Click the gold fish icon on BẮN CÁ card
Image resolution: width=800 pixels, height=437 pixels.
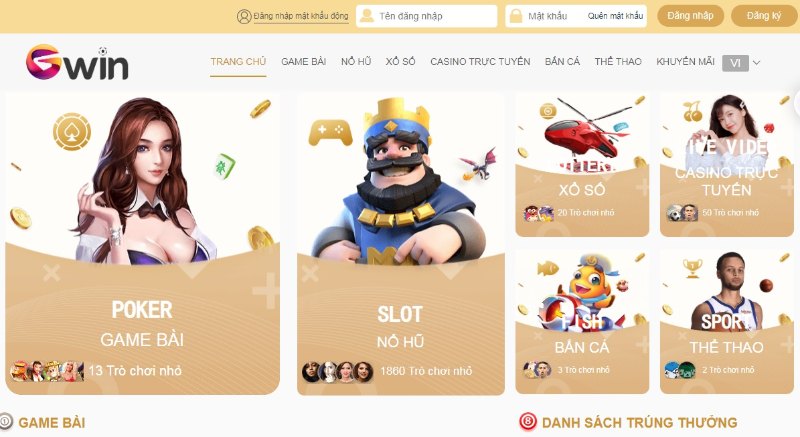(548, 268)
